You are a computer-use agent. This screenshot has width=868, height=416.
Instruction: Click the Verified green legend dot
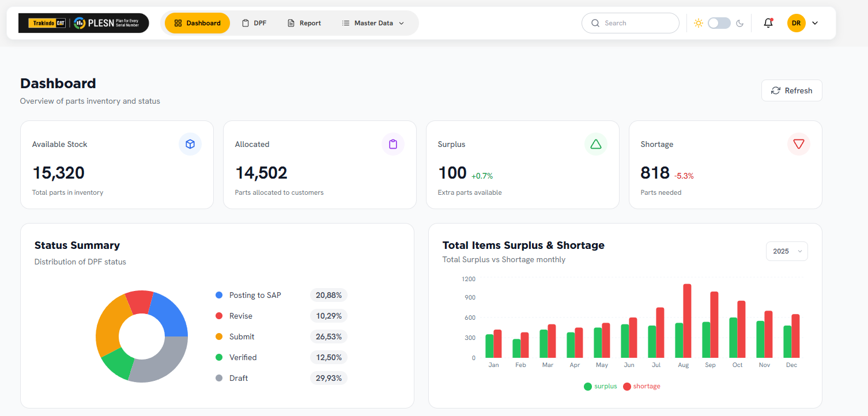(x=219, y=357)
